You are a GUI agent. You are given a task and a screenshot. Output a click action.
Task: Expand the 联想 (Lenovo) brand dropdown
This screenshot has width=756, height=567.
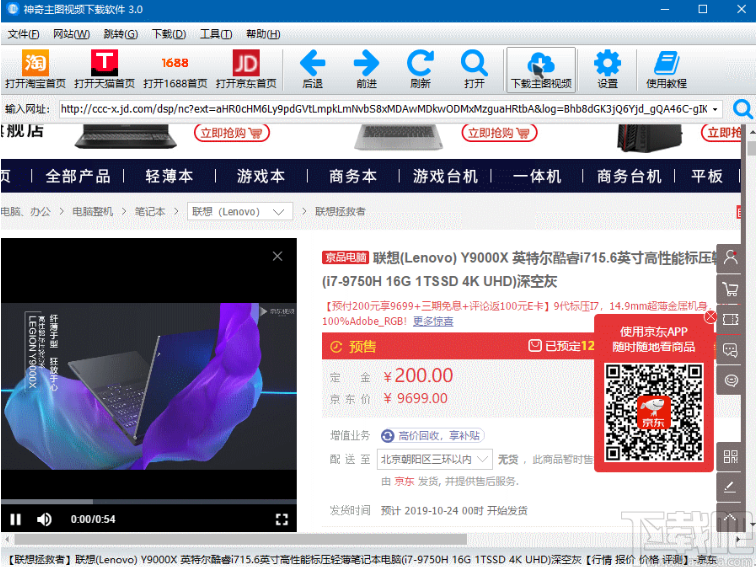coord(240,212)
